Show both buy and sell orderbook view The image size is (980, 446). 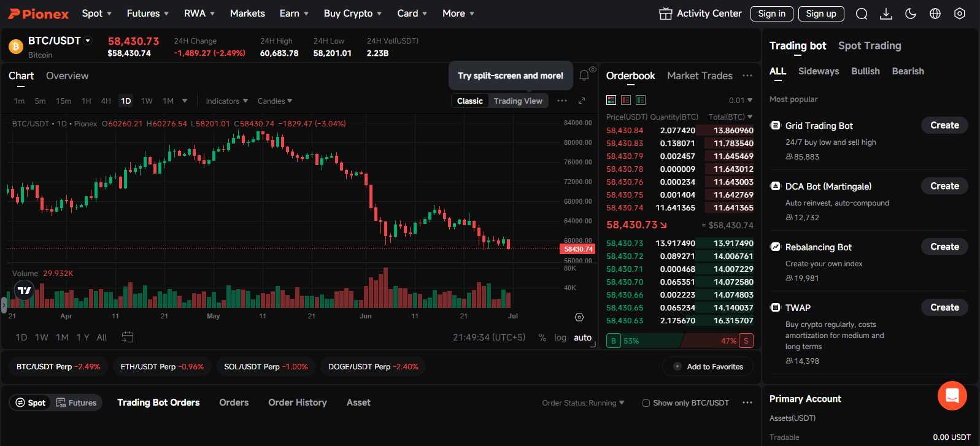(x=611, y=100)
